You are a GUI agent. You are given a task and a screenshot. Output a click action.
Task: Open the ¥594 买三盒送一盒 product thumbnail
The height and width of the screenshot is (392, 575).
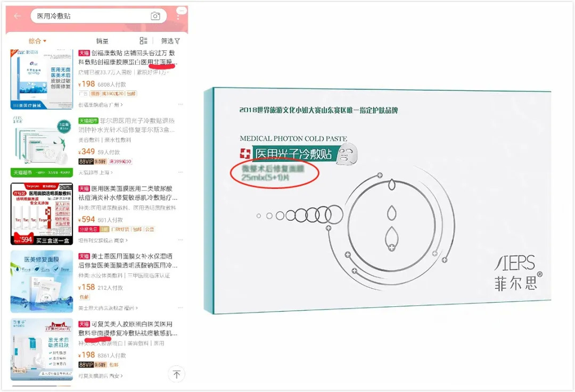click(42, 214)
